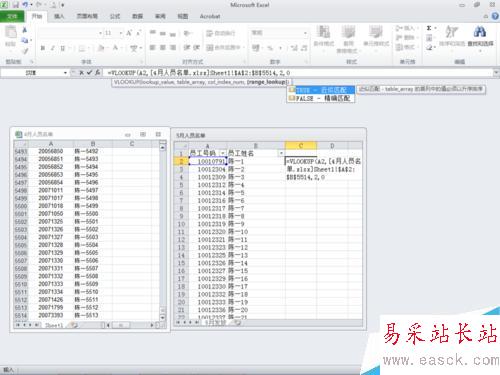Open the Name Box dropdown arrow
Viewport: 500px width, 375px height.
point(65,72)
